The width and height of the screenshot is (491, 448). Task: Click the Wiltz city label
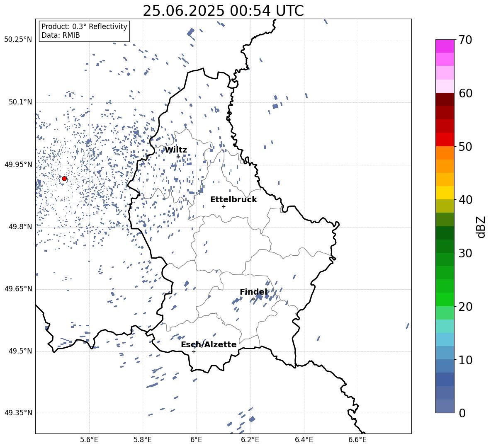point(176,150)
